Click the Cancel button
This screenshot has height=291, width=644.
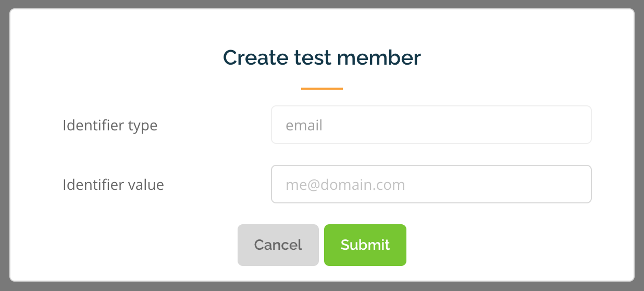(x=278, y=245)
